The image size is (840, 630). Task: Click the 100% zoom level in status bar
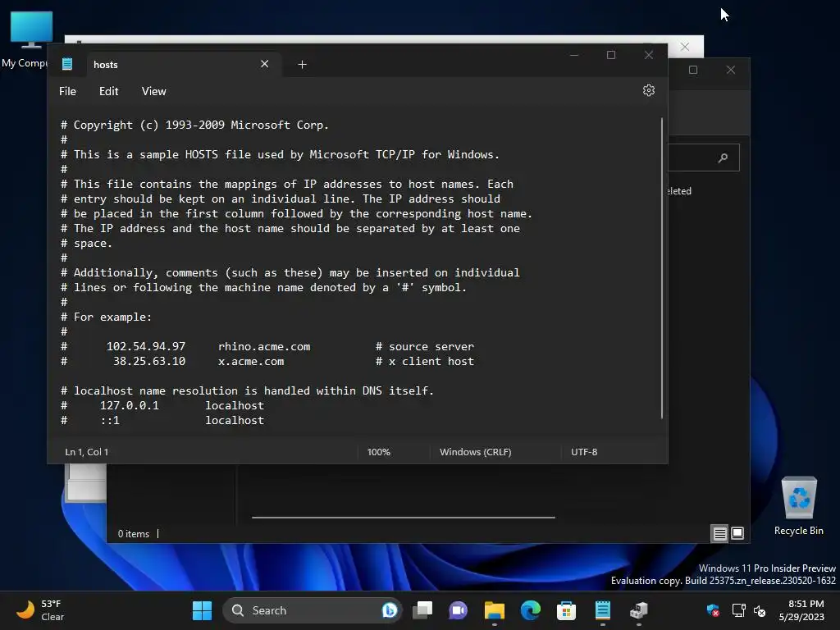coord(379,452)
